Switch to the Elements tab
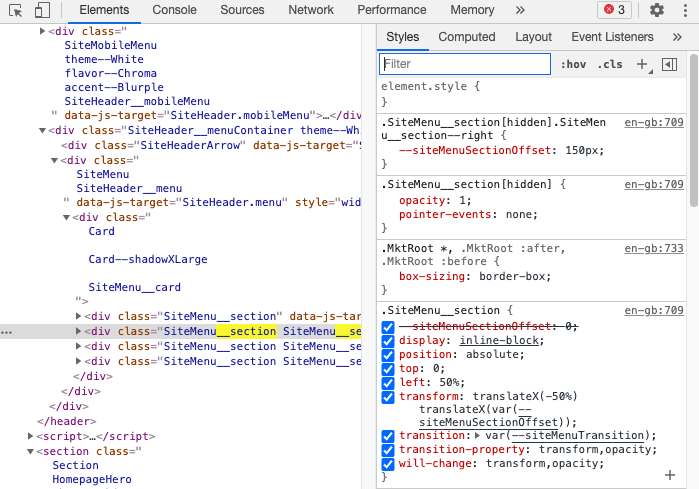 pos(104,10)
